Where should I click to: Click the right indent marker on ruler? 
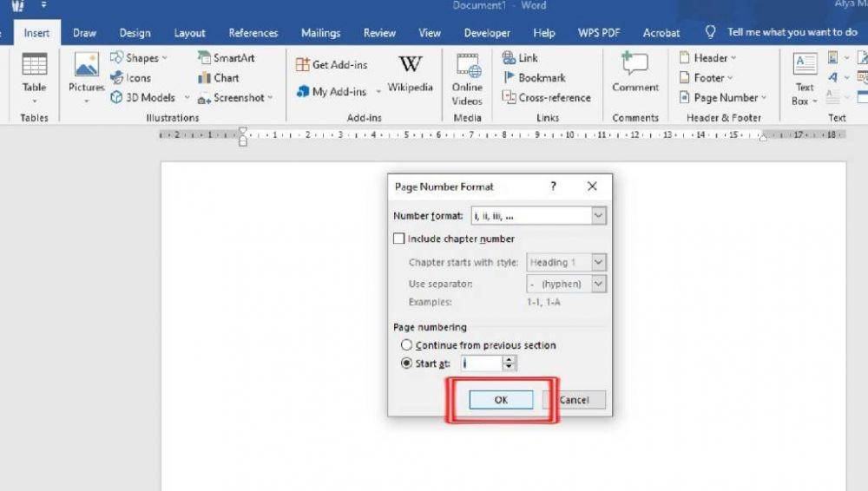click(x=763, y=137)
